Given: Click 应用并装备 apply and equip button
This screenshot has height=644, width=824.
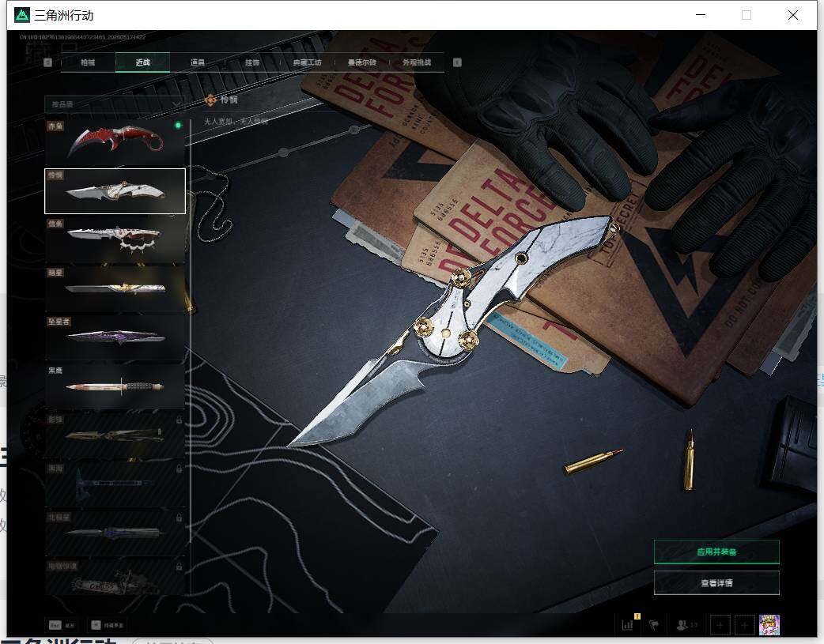Looking at the screenshot, I should click(716, 552).
